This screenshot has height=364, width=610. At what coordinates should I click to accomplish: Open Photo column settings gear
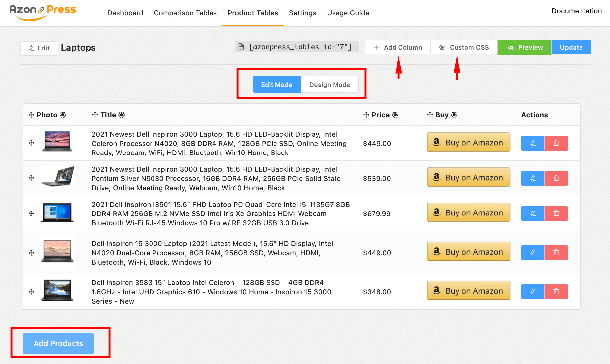63,115
